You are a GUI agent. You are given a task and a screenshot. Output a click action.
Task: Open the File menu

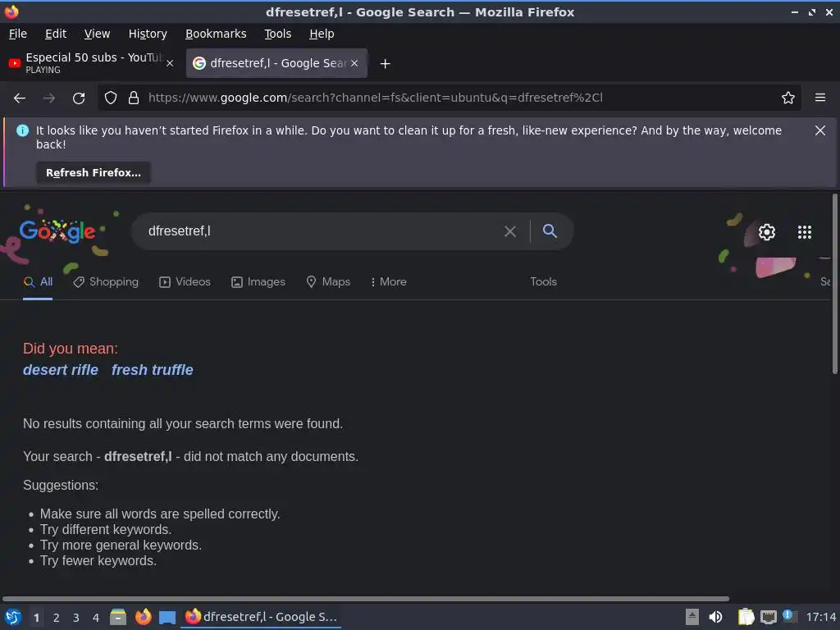point(18,34)
